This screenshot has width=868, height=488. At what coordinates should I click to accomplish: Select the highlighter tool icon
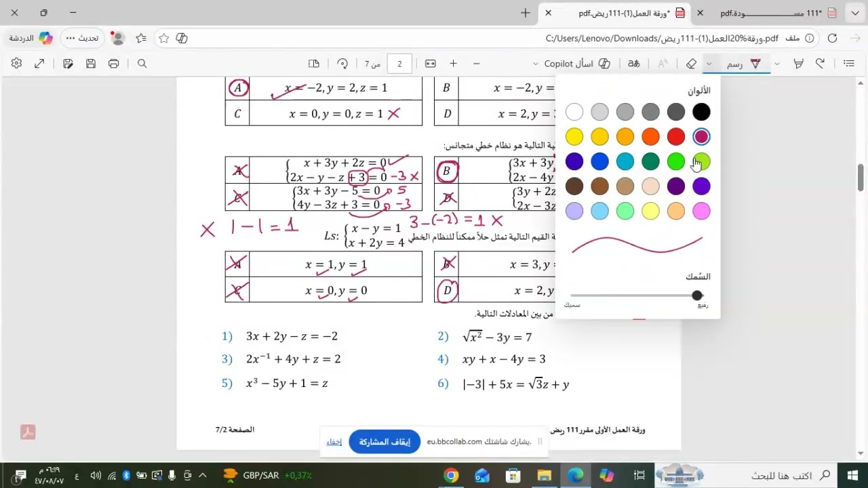pyautogui.click(x=799, y=64)
